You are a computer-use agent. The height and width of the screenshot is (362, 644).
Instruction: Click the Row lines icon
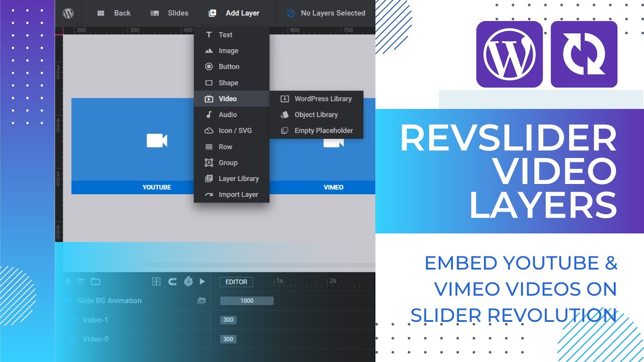click(x=209, y=147)
